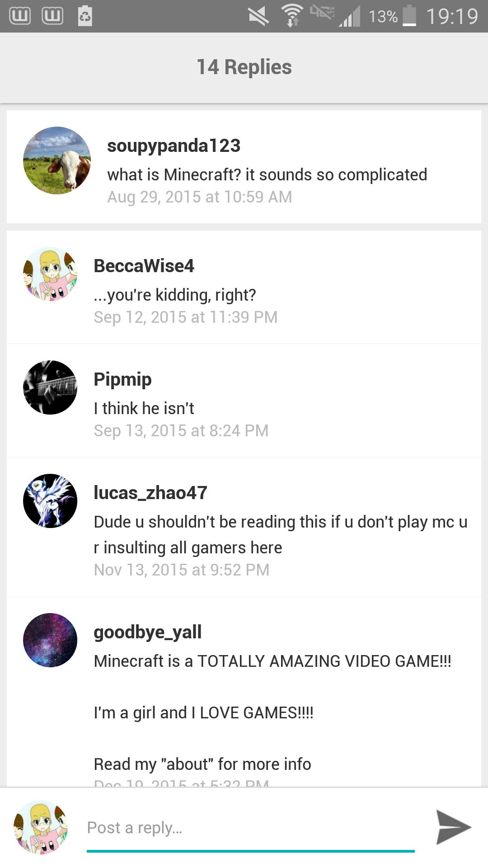Screen dimensions: 488x868
Task: Tap the first Wattpad notification icon
Action: click(x=20, y=16)
